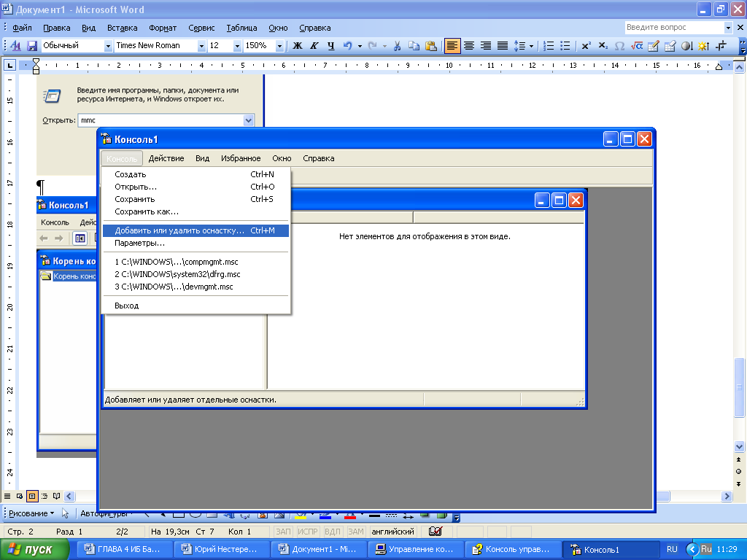The width and height of the screenshot is (747, 560).
Task: Click the Save diskette icon in Word
Action: pyautogui.click(x=32, y=46)
